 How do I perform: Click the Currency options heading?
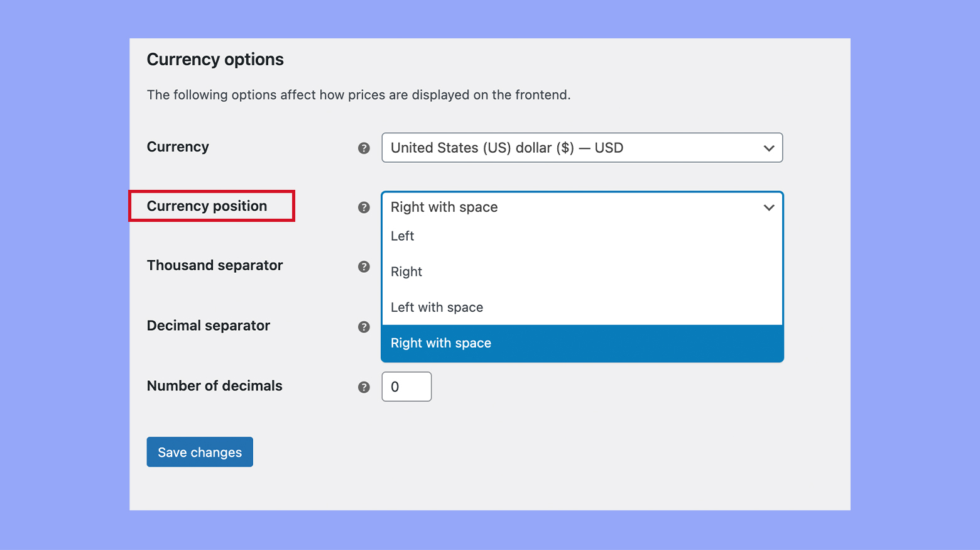(215, 59)
